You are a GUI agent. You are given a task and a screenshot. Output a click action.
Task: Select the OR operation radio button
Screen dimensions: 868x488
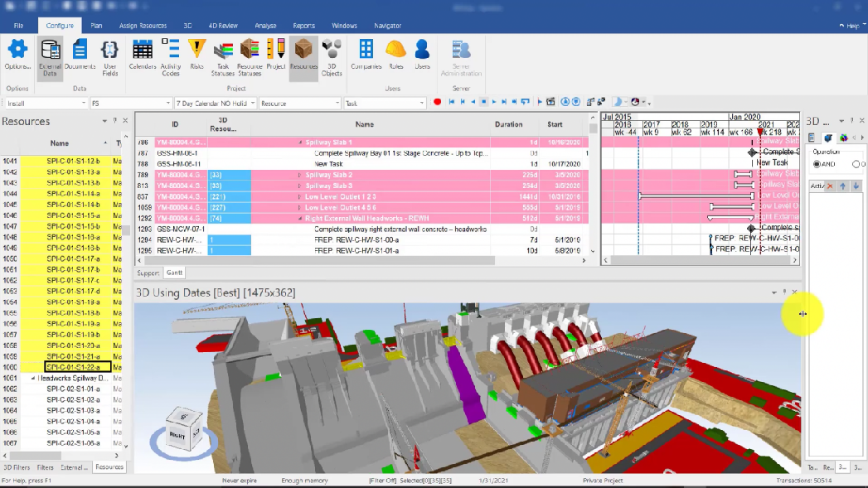point(856,164)
